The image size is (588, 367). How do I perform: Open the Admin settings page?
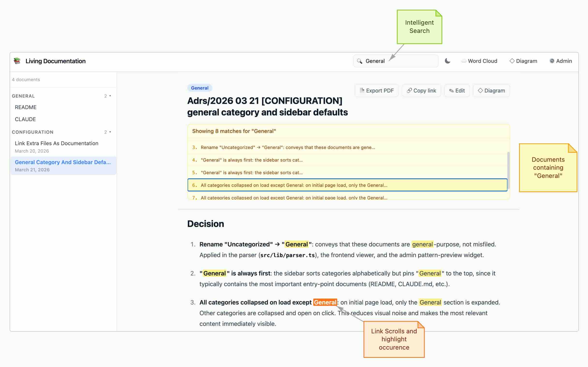click(x=560, y=61)
